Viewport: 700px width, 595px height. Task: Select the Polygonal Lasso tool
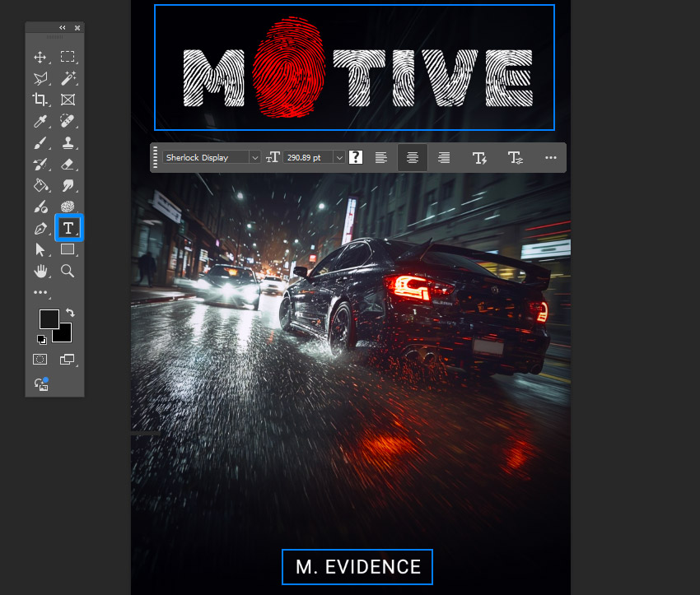coord(40,78)
